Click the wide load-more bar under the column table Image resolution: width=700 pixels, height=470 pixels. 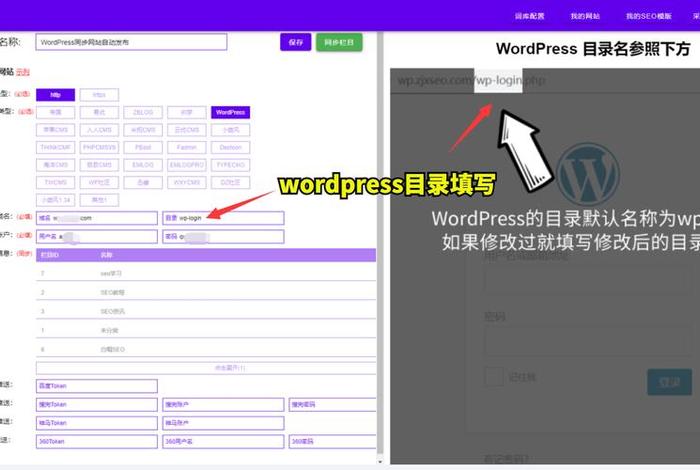pyautogui.click(x=206, y=368)
